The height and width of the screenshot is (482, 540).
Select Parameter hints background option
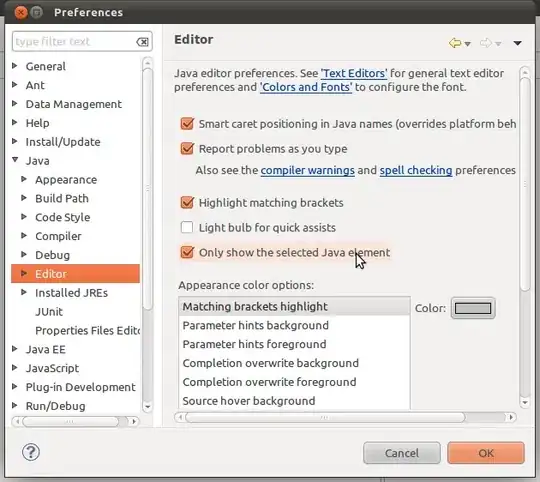[x=256, y=325]
